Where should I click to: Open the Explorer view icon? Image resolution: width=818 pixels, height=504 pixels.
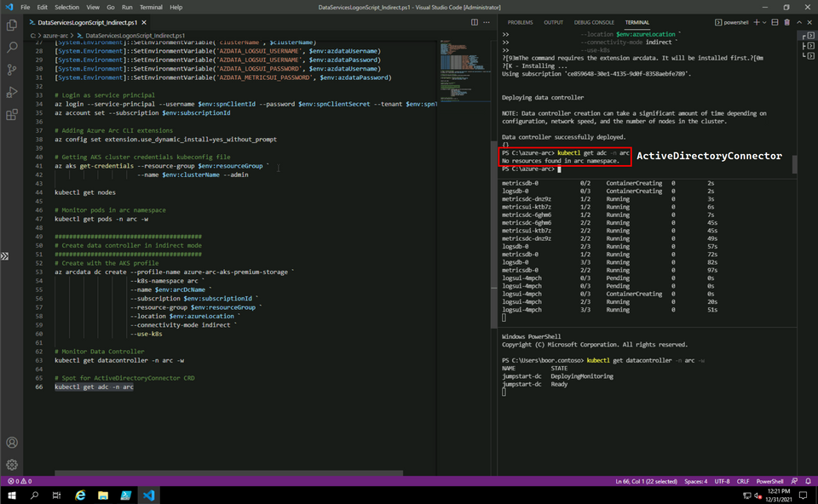point(11,25)
